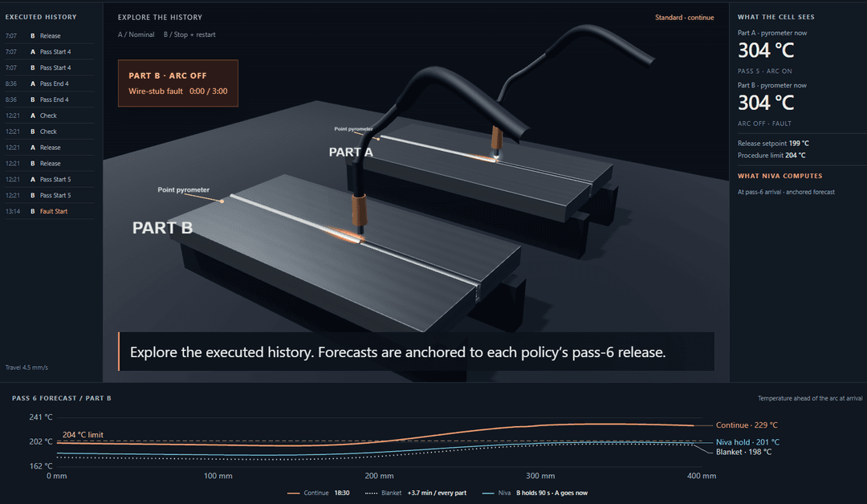
Task: Click the Temperature ahead of the arc note
Action: pos(809,398)
